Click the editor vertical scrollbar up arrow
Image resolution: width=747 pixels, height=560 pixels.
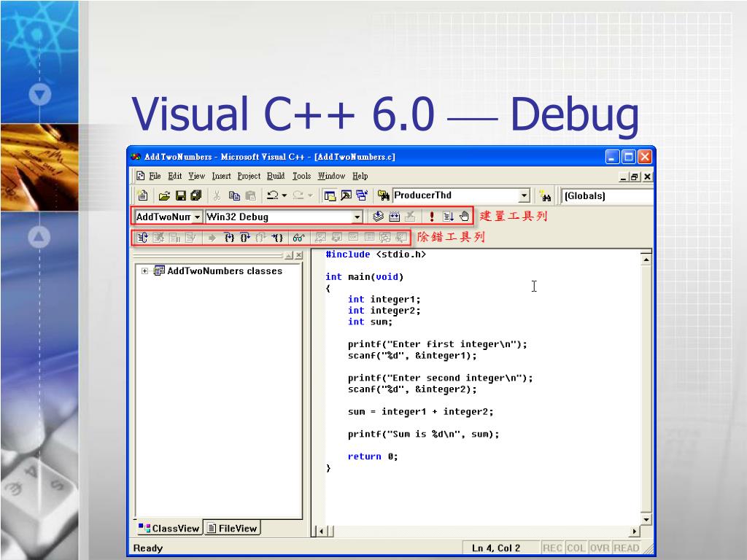pyautogui.click(x=646, y=260)
